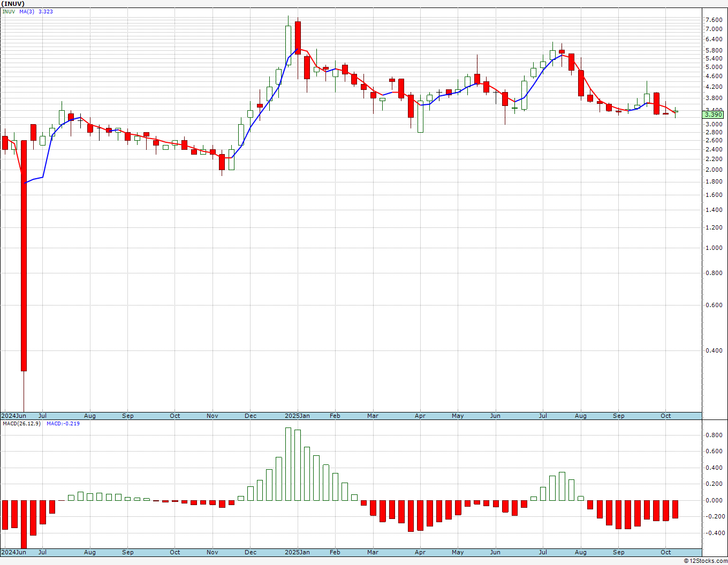
Task: Click the -0.400 MACD axis label
Action: pyautogui.click(x=712, y=533)
